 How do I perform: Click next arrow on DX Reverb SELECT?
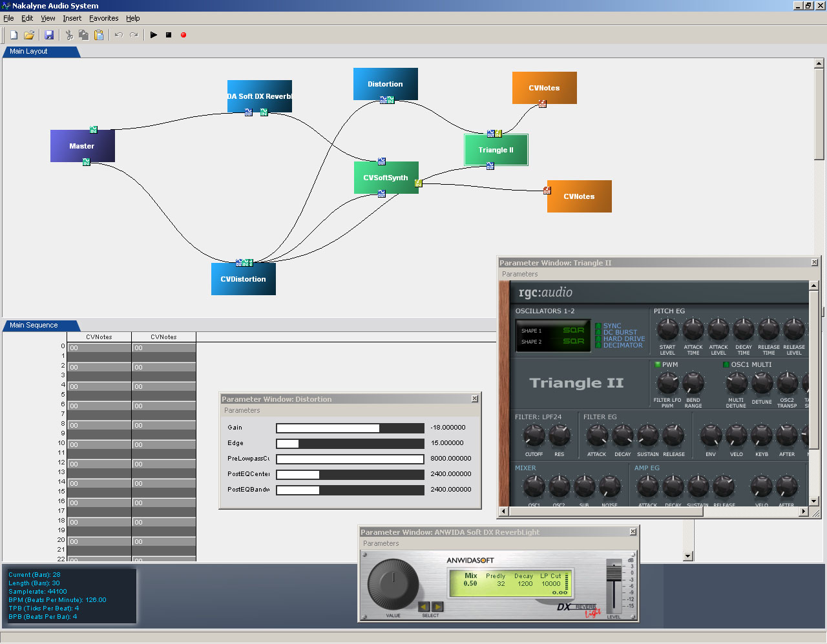click(437, 607)
